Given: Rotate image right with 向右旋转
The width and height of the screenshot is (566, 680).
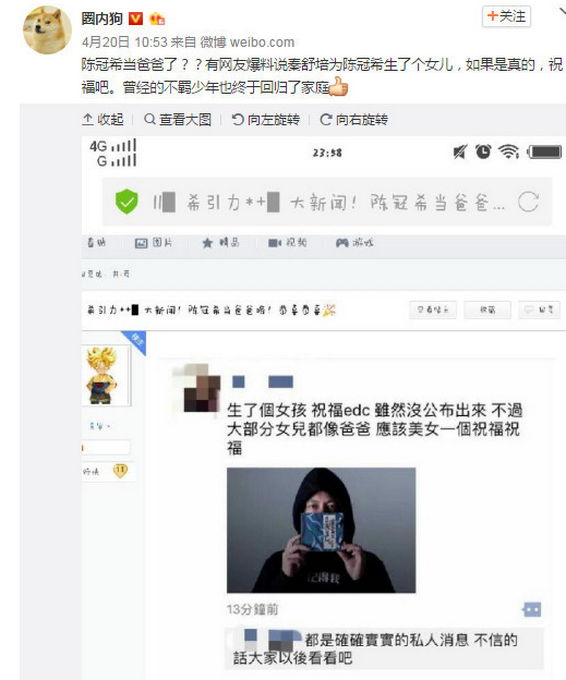Looking at the screenshot, I should (x=354, y=119).
